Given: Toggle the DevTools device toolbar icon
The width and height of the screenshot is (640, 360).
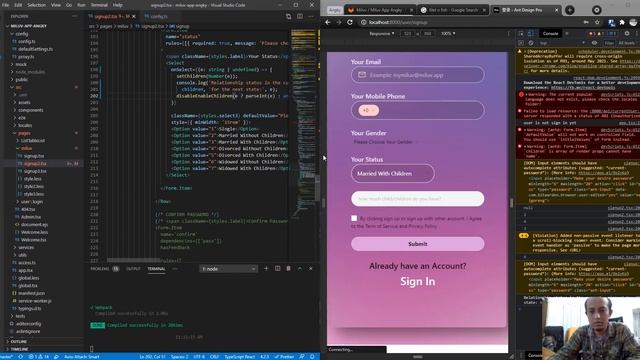Looking at the screenshot, I should 530,33.
